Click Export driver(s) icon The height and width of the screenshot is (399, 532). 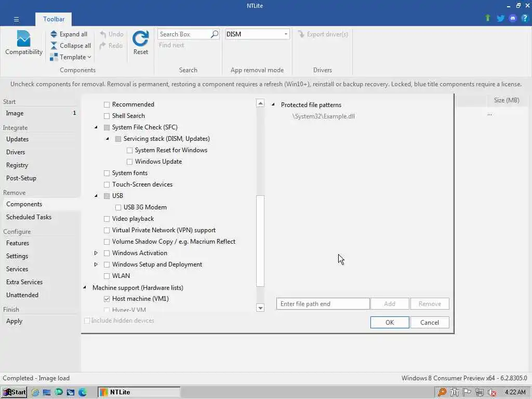pos(301,34)
